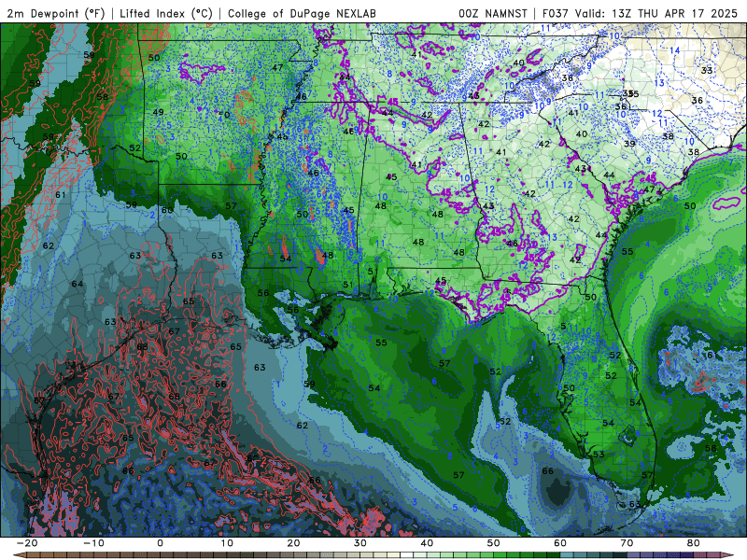Click the "-10" color bar label

coord(93,543)
